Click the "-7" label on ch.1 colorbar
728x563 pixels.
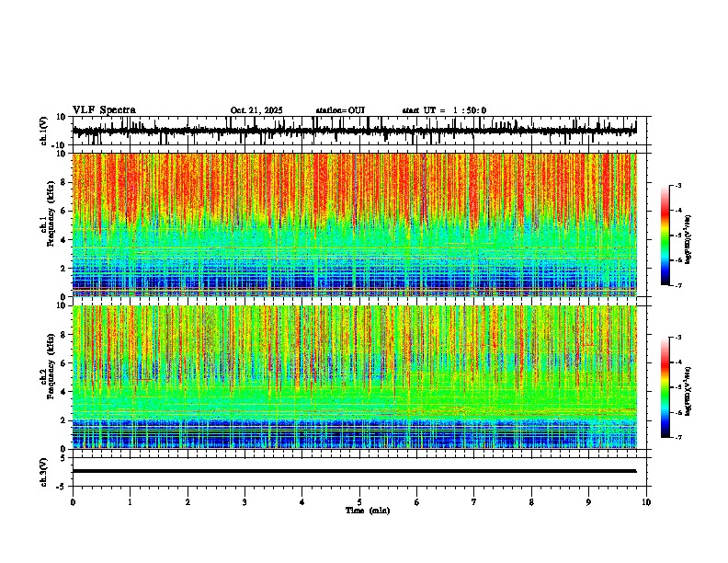point(678,285)
